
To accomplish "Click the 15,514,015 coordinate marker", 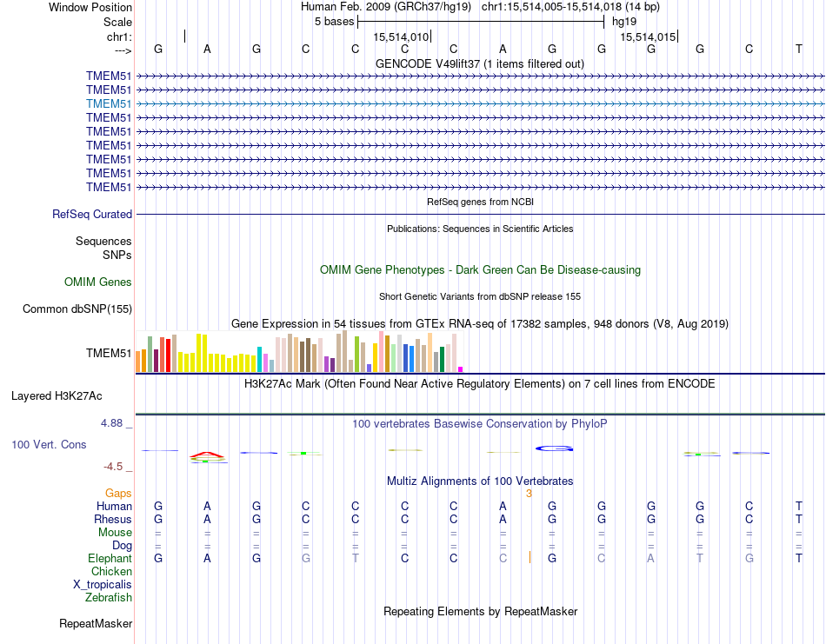I will tap(648, 37).
